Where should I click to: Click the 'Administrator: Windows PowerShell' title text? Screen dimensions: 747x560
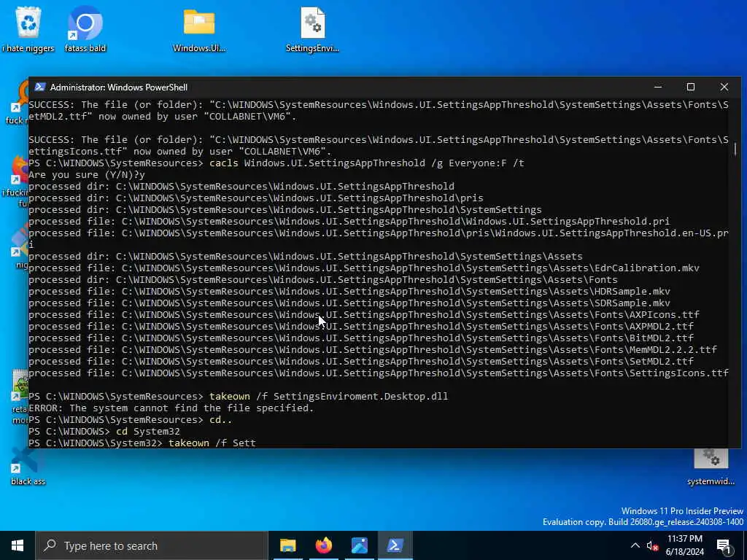tap(119, 87)
